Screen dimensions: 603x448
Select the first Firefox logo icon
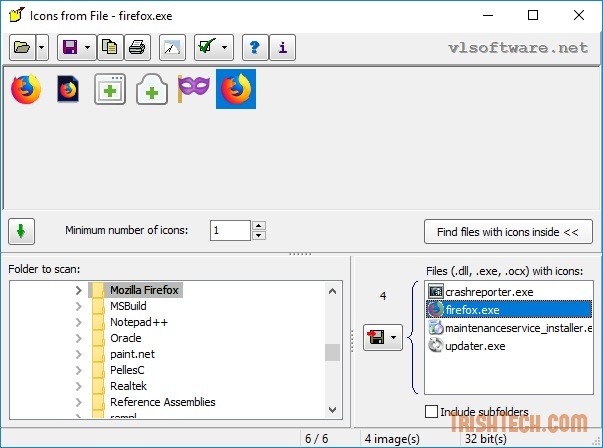pyautogui.click(x=26, y=89)
